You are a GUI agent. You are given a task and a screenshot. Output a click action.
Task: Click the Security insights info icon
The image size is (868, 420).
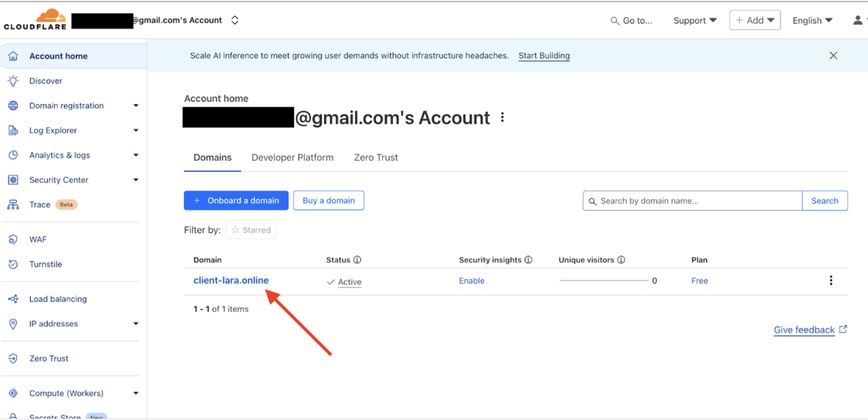tap(528, 260)
